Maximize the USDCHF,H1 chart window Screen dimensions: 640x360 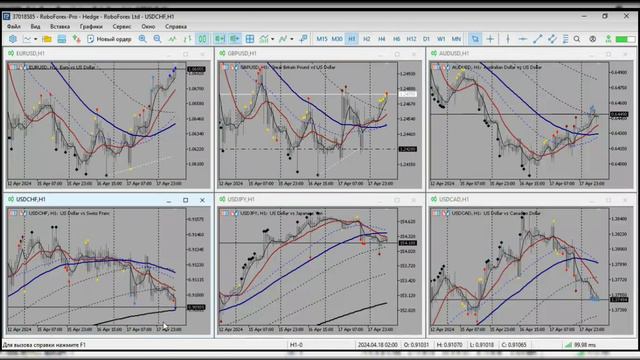tap(185, 200)
